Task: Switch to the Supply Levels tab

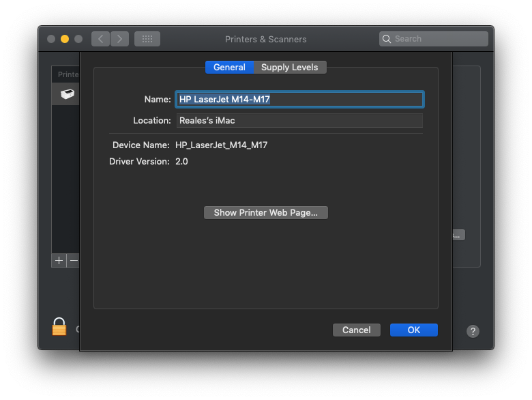Action: point(290,67)
